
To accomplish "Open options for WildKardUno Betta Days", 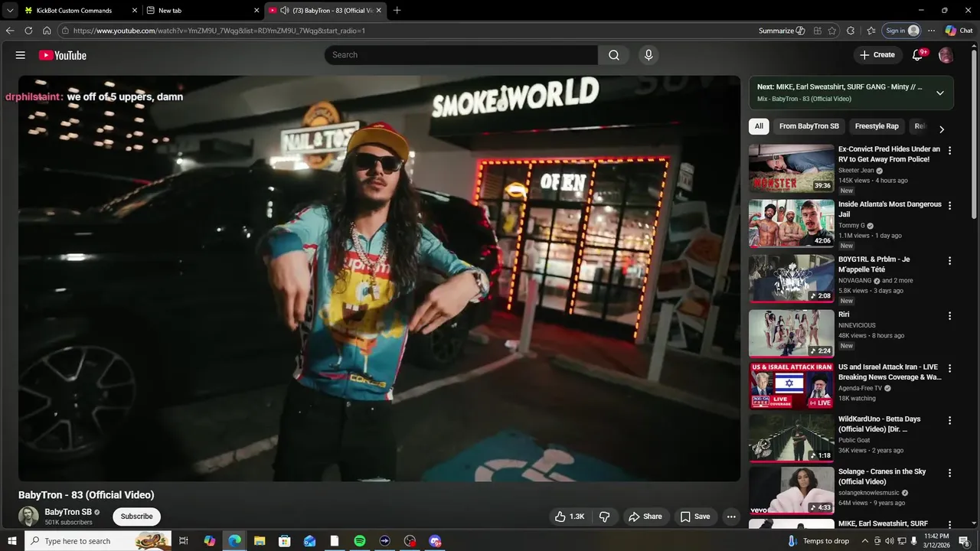I will coord(950,421).
